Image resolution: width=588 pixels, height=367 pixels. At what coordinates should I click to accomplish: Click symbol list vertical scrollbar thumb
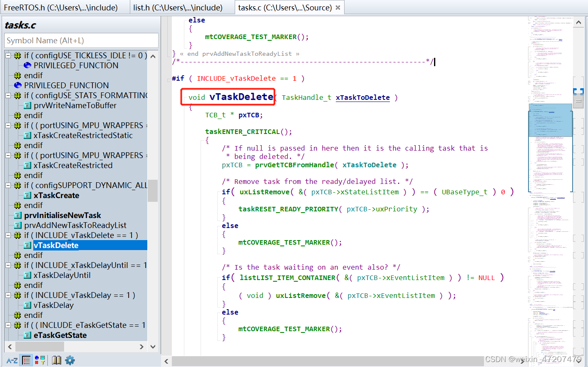point(153,191)
